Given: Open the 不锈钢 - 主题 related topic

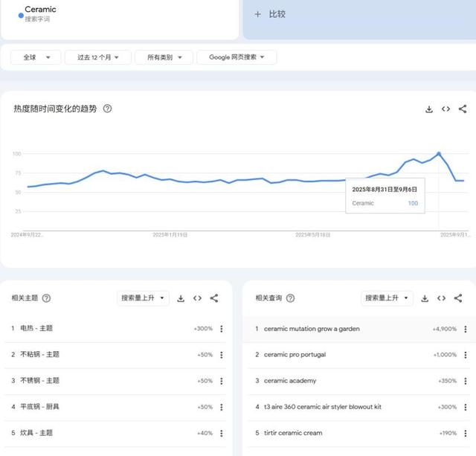Looking at the screenshot, I should [39, 380].
